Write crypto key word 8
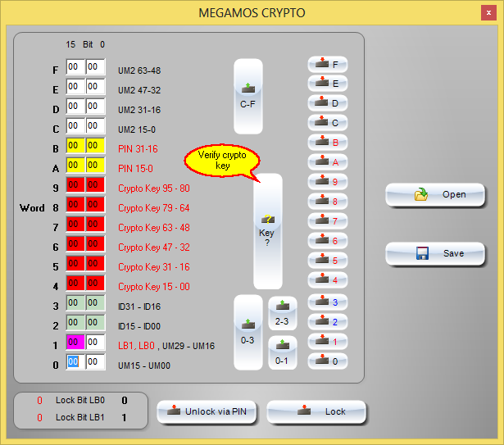 click(x=328, y=202)
